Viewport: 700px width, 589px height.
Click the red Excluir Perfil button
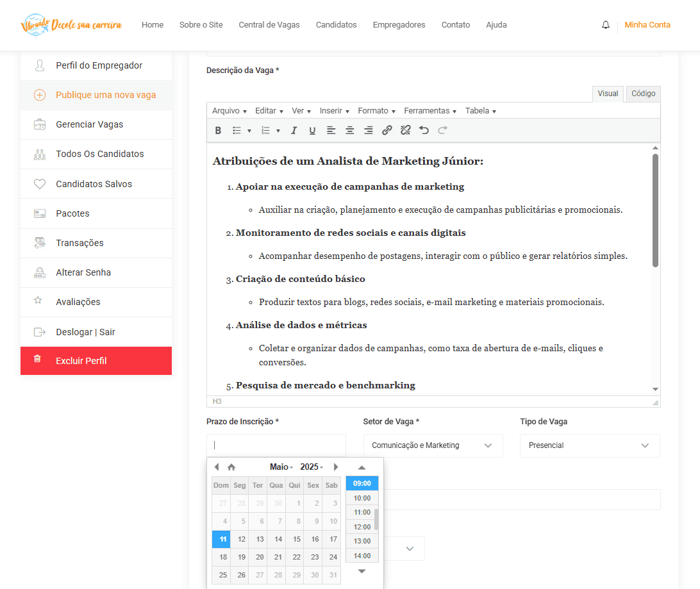point(96,361)
